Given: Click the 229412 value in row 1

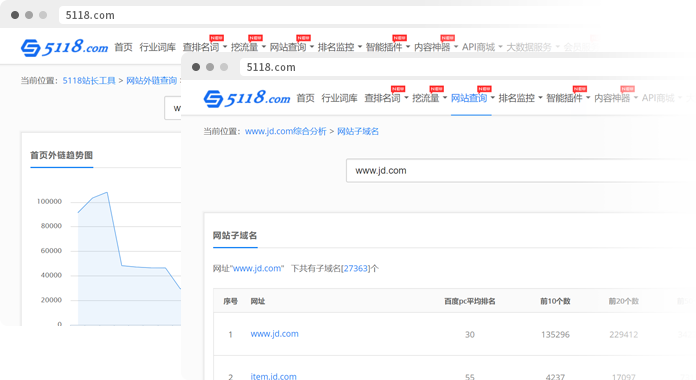Looking at the screenshot, I should coord(624,335).
